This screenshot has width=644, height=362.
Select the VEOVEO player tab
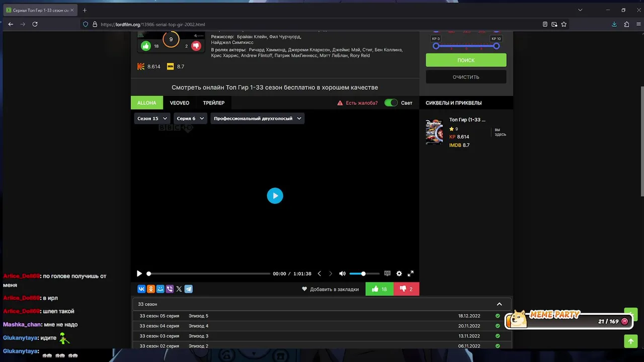click(180, 103)
